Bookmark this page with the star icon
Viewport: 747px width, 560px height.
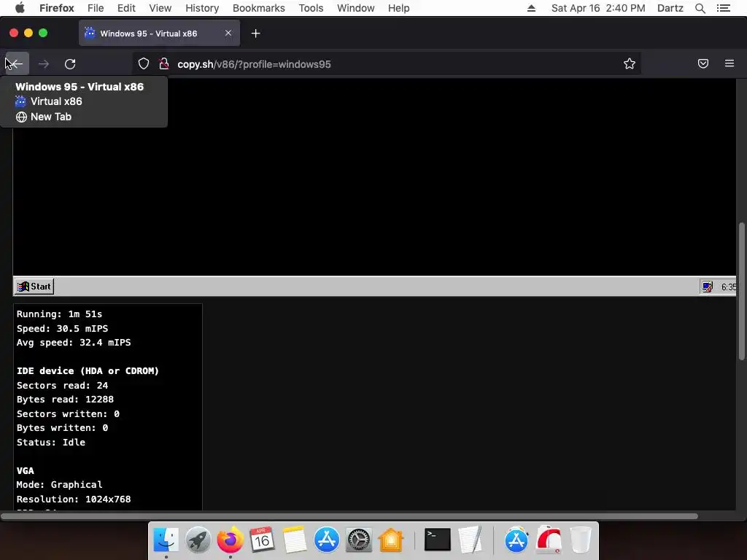(630, 64)
